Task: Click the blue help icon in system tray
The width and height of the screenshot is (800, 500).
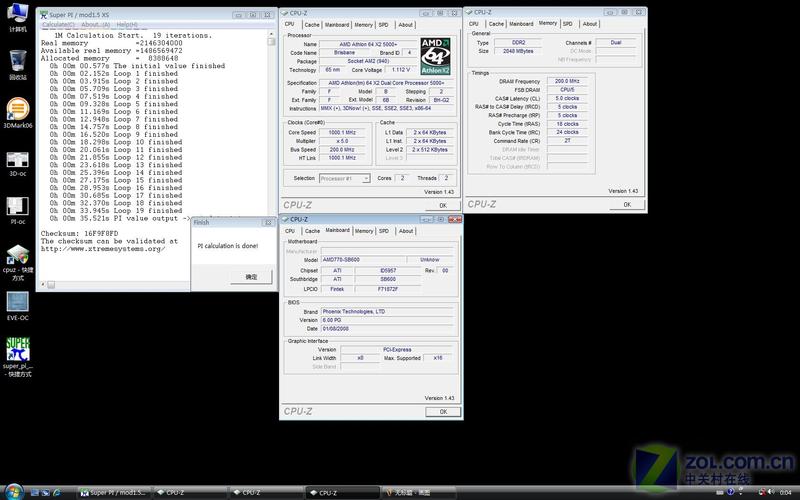Action: pyautogui.click(x=731, y=492)
